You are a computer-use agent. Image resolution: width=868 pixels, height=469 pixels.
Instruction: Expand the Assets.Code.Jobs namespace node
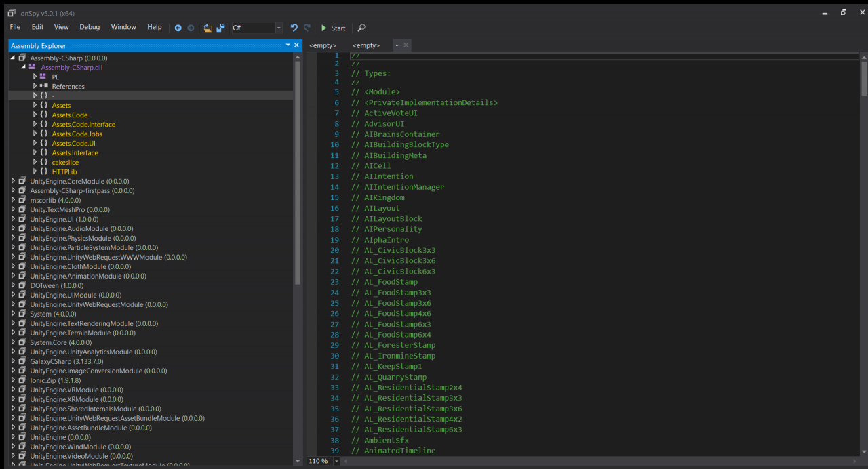(x=35, y=134)
